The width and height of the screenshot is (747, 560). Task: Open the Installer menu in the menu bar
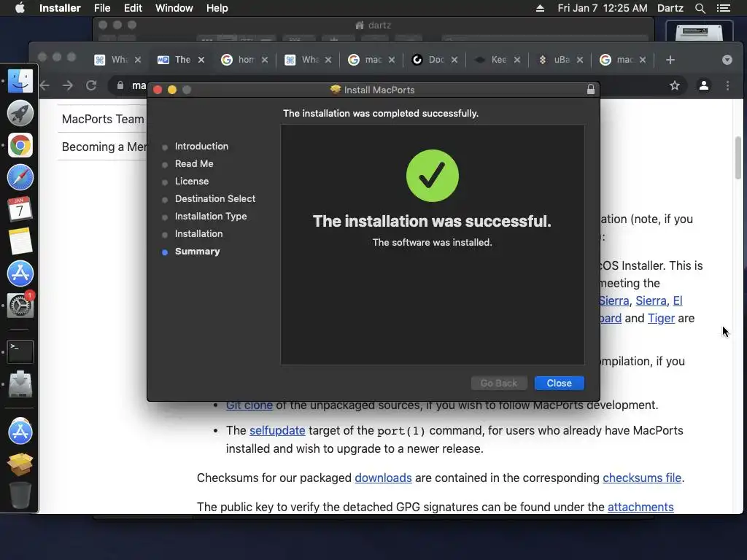point(60,8)
